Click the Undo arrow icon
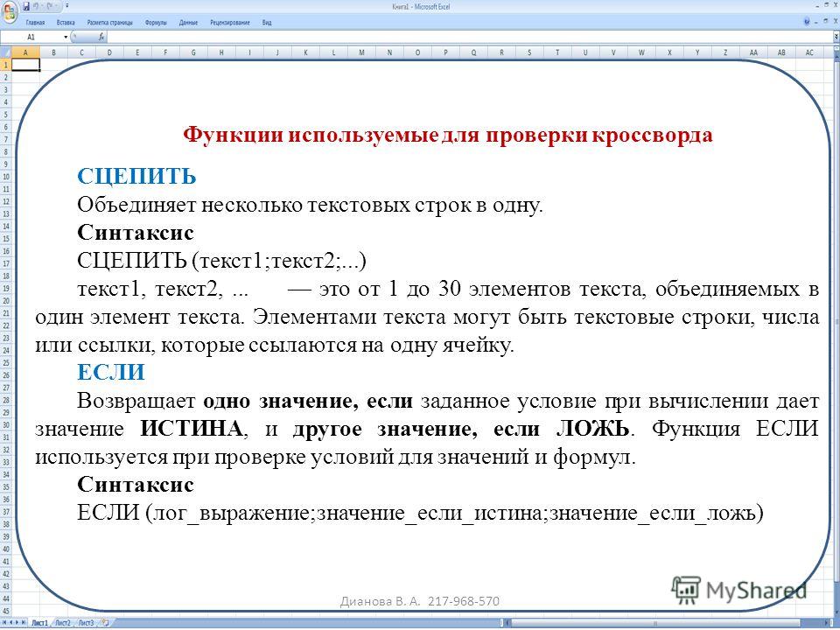The image size is (840, 630). click(37, 6)
